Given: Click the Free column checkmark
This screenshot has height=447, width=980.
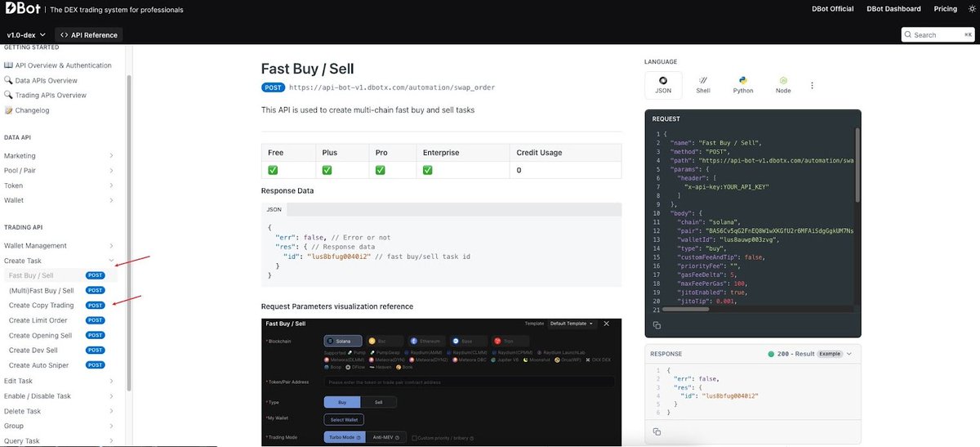Looking at the screenshot, I should pyautogui.click(x=273, y=170).
